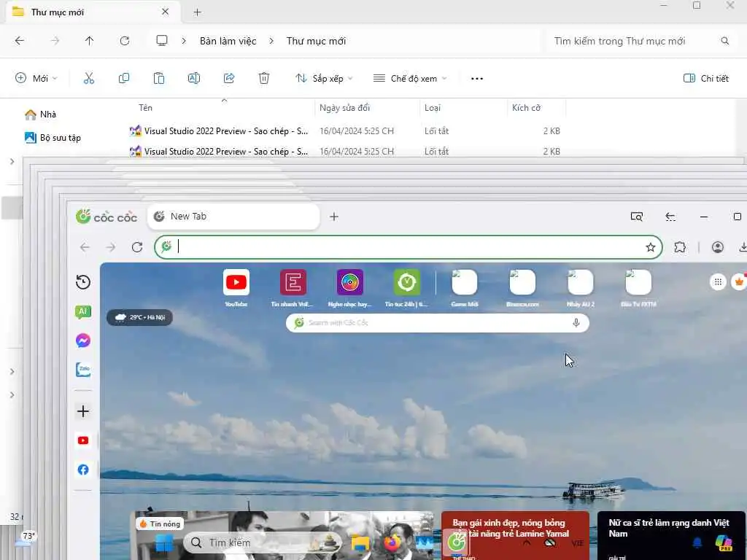Open the Mới (New) dropdown in File Explorer
This screenshot has width=747, height=560.
coord(36,78)
